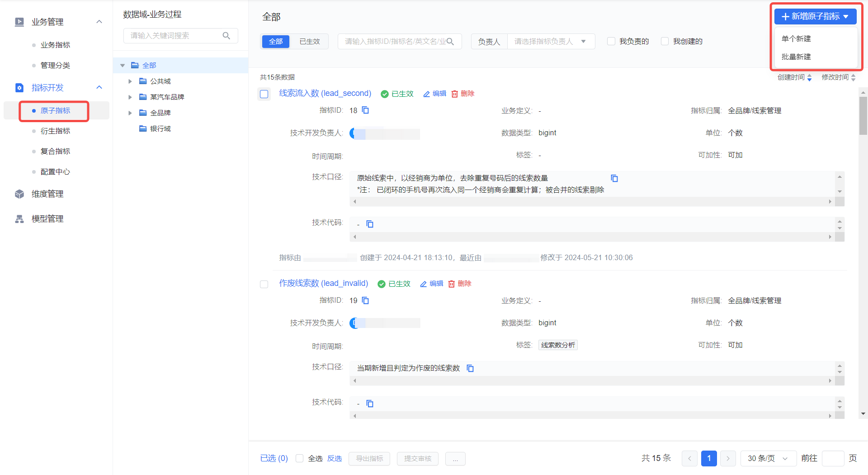Go to next page arrow
This screenshot has width=868, height=475.
[728, 458]
